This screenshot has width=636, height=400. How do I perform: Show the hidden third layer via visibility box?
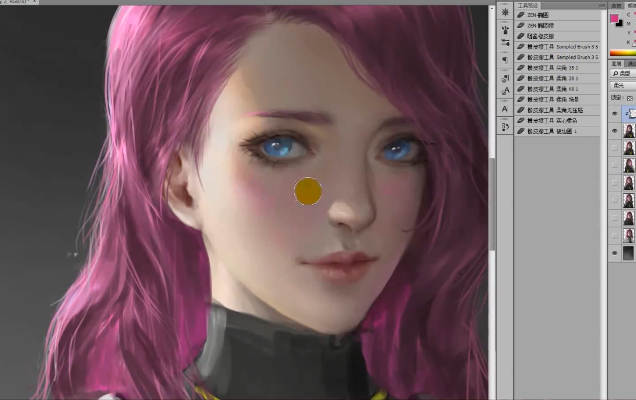point(614,148)
